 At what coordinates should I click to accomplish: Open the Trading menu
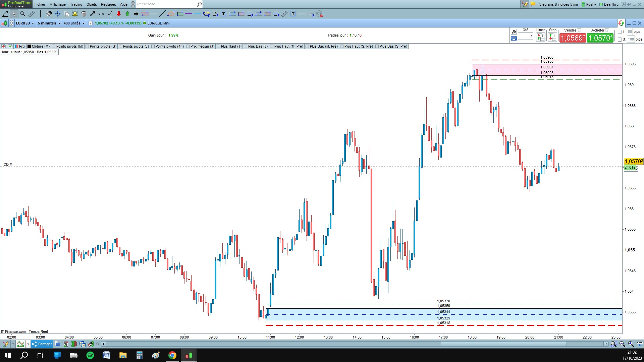(x=76, y=4)
